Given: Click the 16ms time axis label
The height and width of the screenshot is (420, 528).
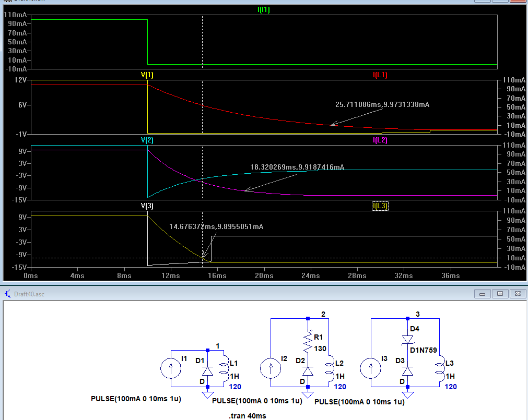Looking at the screenshot, I should click(217, 275).
